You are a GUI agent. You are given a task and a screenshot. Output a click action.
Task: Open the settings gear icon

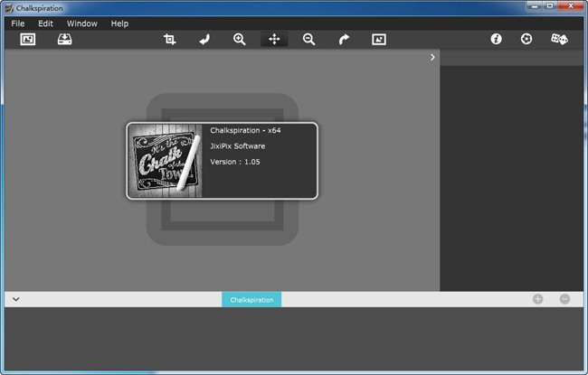(526, 40)
